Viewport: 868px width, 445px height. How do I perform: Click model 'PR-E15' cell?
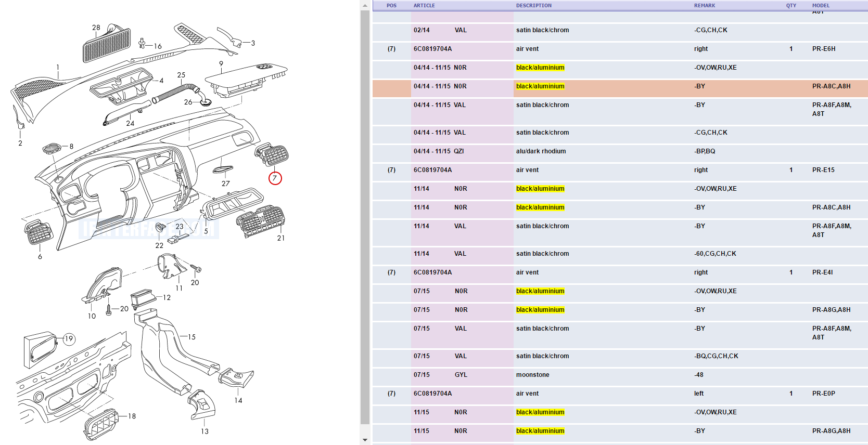[x=823, y=170]
